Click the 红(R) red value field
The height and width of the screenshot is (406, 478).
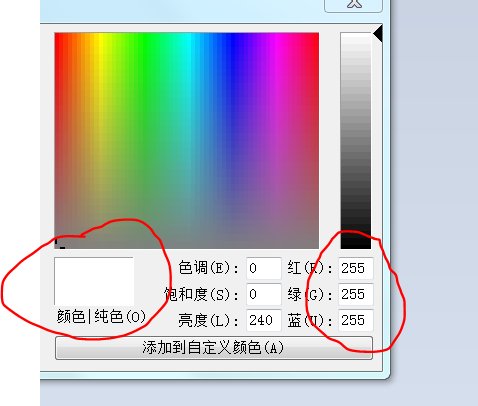356,268
